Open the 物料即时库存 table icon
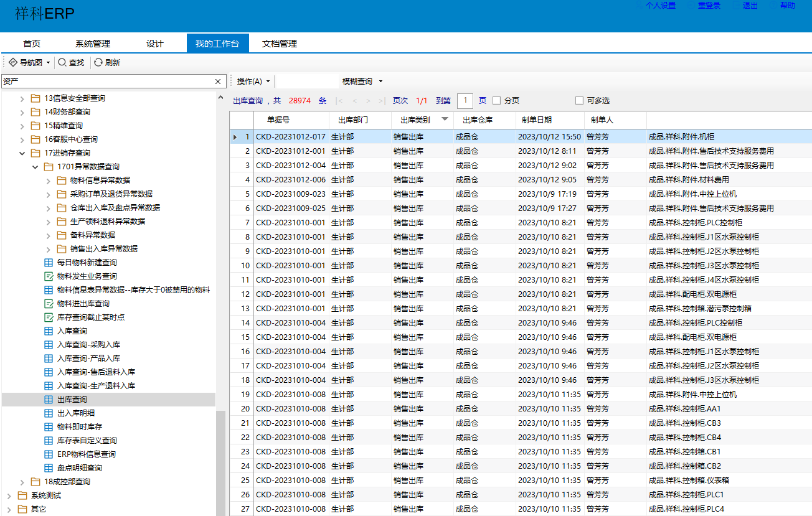This screenshot has height=516, width=812. coord(49,427)
